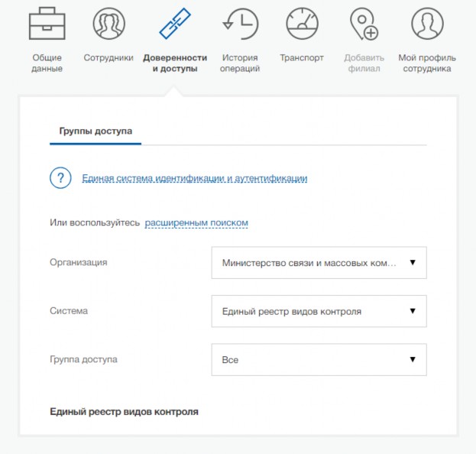Viewport: 476px width, 454px height.
Task: Expand the Организация dropdown
Action: 319,263
